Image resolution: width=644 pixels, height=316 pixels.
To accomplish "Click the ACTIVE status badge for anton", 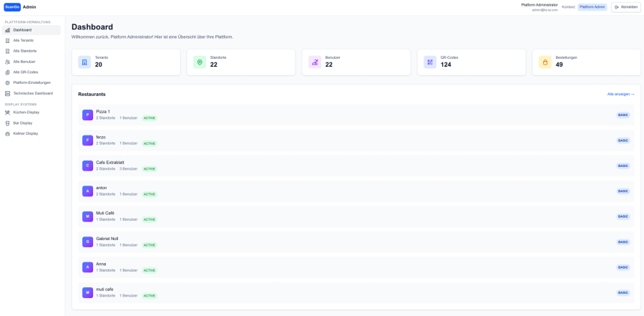I will [149, 194].
